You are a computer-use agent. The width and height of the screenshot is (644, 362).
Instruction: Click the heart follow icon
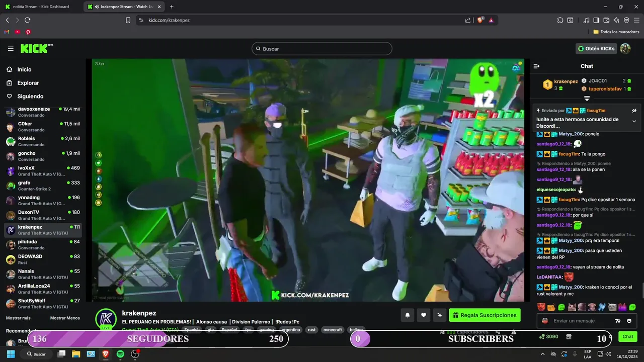424,315
